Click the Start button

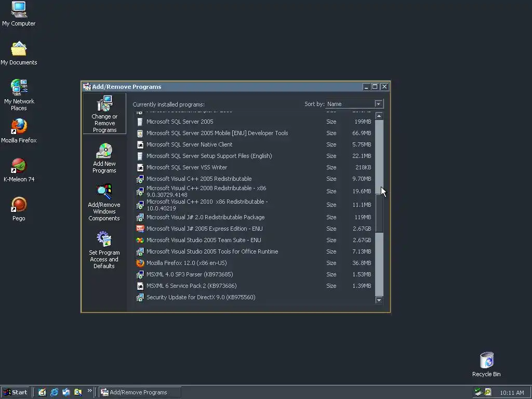(x=15, y=392)
